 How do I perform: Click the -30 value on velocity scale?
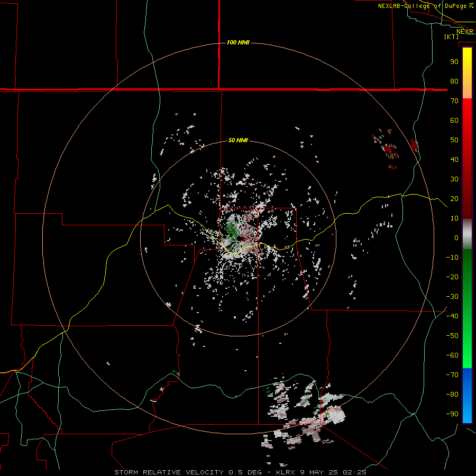pos(452,297)
